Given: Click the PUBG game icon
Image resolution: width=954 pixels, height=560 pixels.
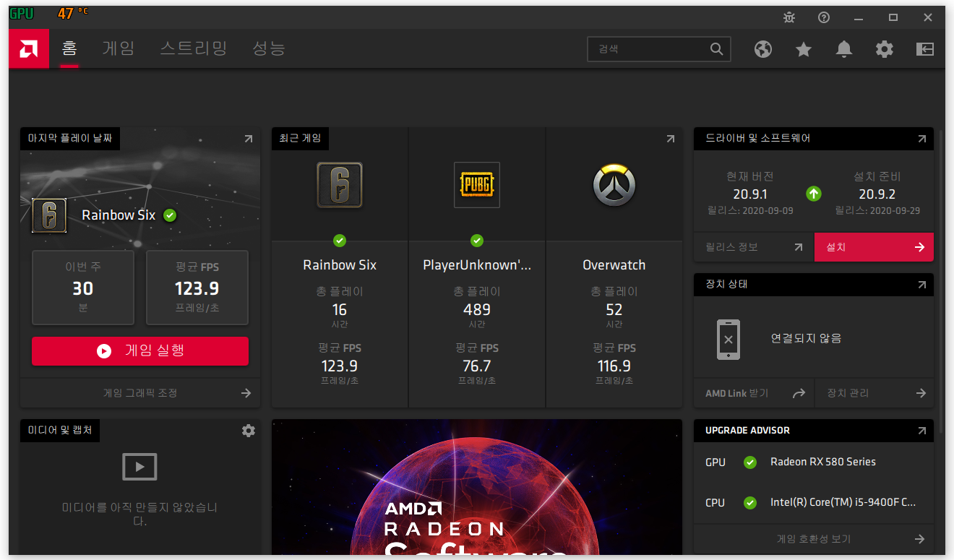Looking at the screenshot, I should point(477,185).
